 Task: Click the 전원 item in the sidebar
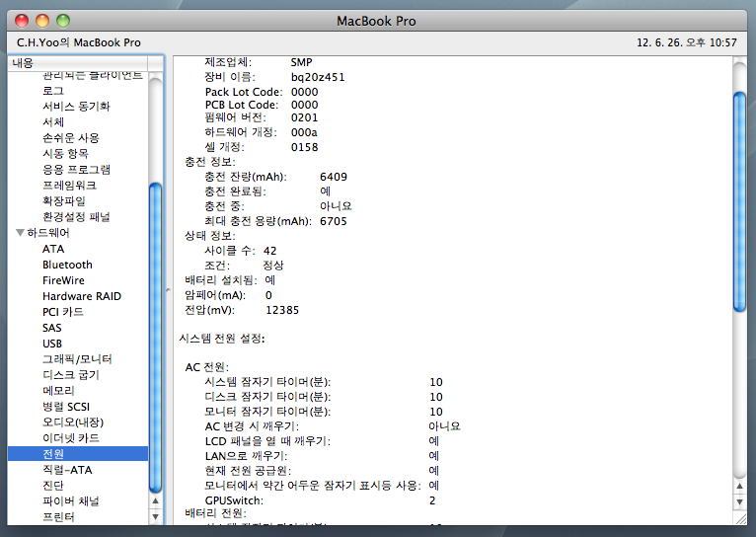53,454
